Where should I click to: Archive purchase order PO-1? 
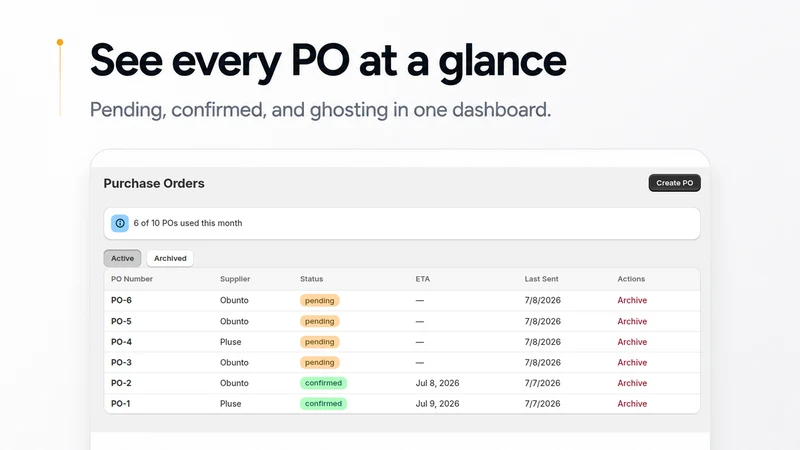632,404
